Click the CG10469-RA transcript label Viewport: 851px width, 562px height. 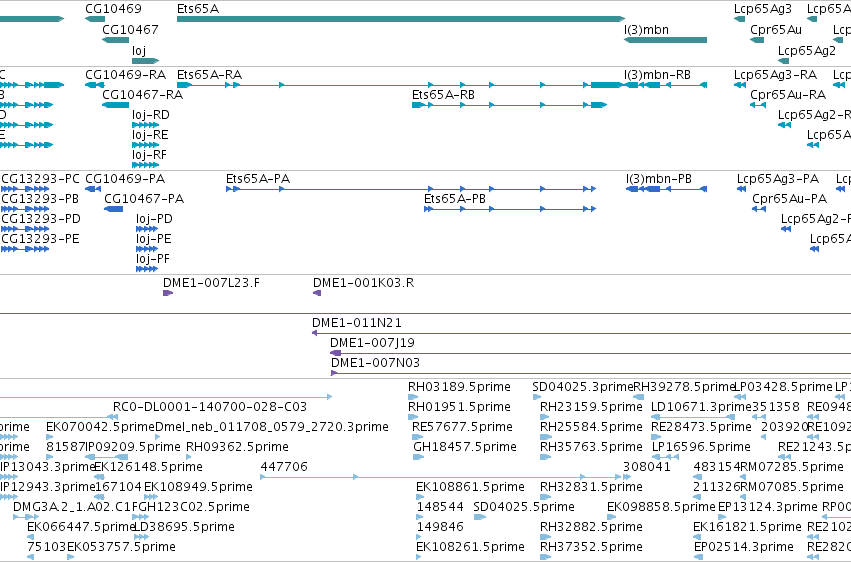click(x=125, y=74)
